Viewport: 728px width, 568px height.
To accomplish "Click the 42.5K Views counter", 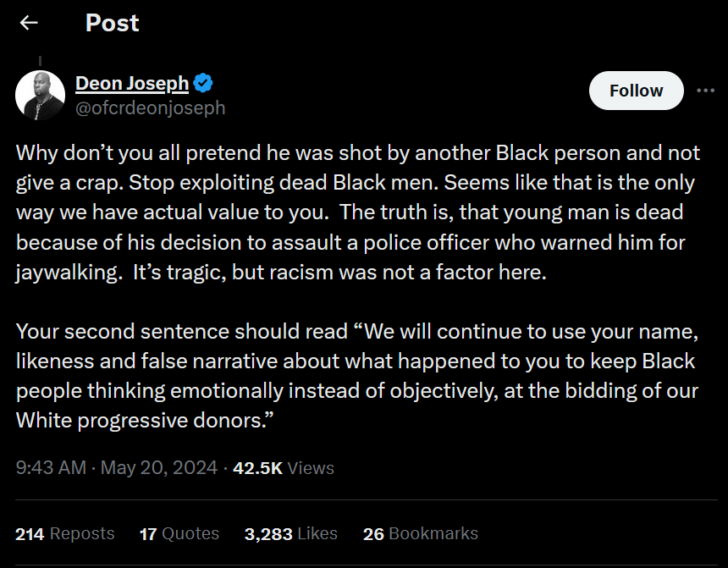I will pyautogui.click(x=284, y=467).
